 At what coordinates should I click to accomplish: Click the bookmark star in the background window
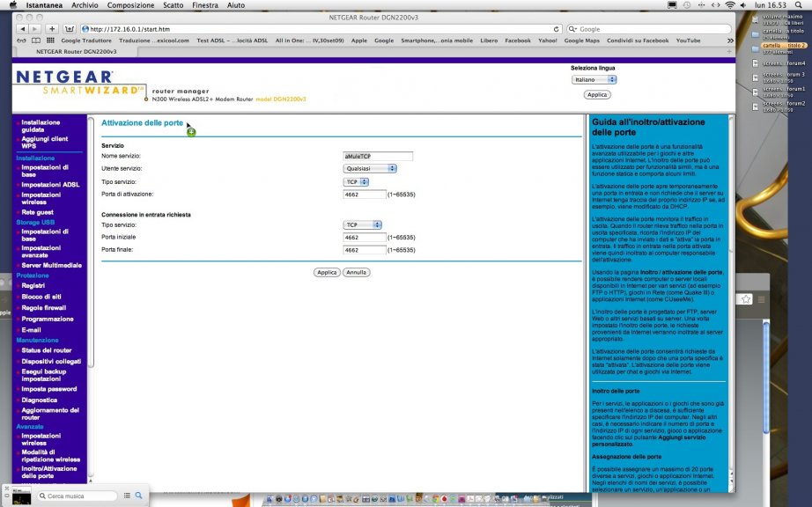coord(746,299)
